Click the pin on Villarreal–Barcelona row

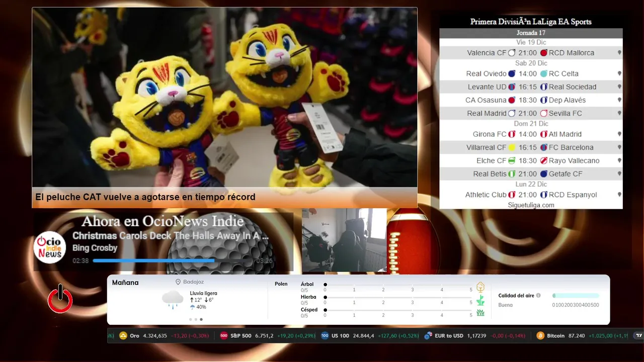tap(619, 147)
